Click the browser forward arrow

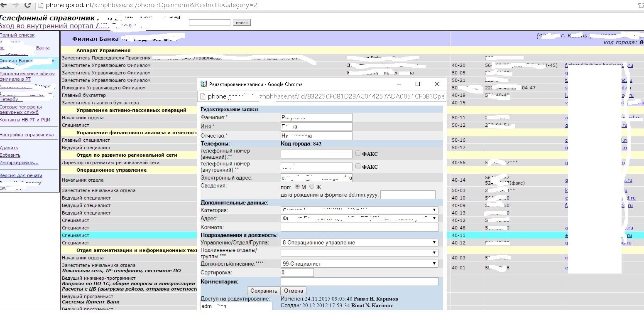(15, 5)
